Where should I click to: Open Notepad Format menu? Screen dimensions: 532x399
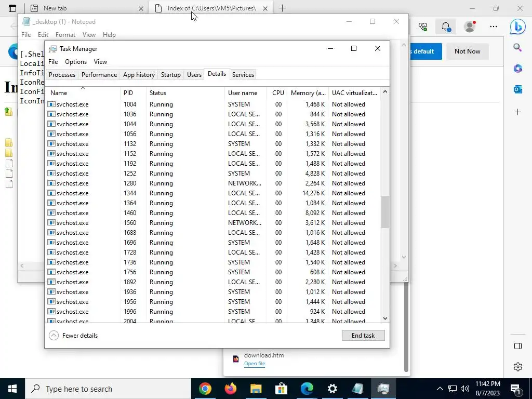(65, 35)
